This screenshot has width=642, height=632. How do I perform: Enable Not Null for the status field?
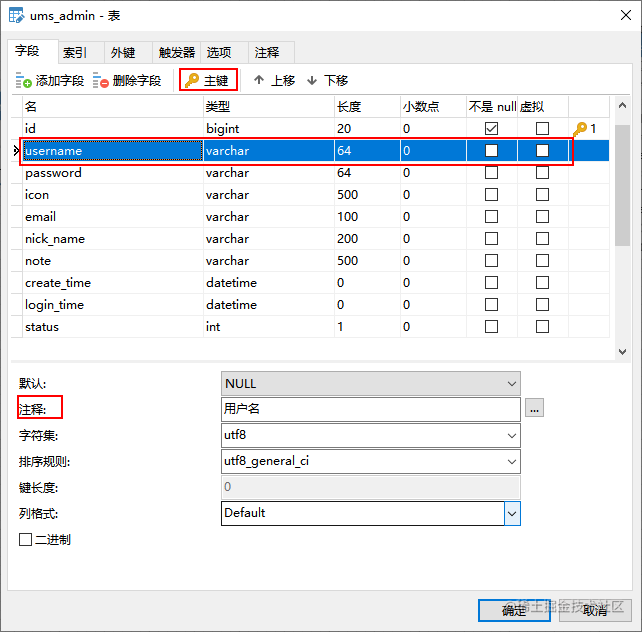point(491,327)
